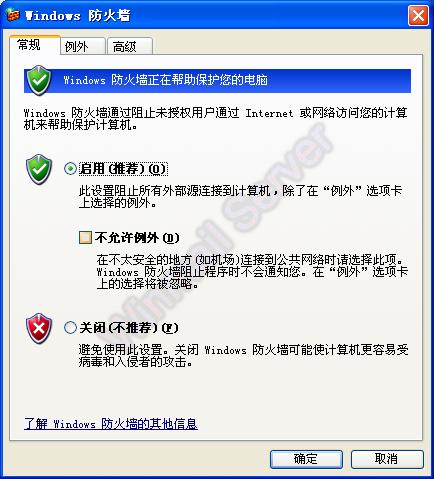Click the Windows 防火墙 title bar text
The image size is (434, 479).
click(x=78, y=16)
